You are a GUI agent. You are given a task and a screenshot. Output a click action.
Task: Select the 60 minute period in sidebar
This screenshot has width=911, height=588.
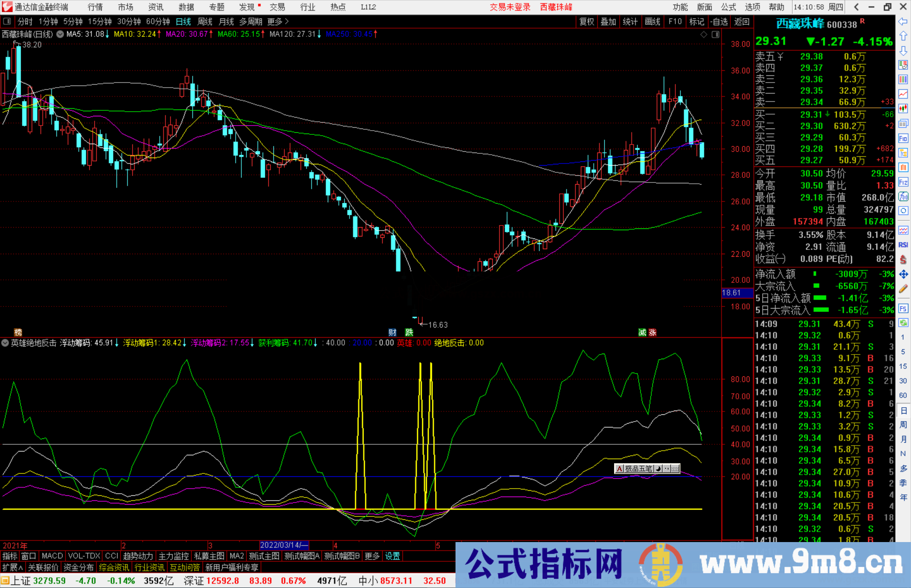pyautogui.click(x=903, y=395)
